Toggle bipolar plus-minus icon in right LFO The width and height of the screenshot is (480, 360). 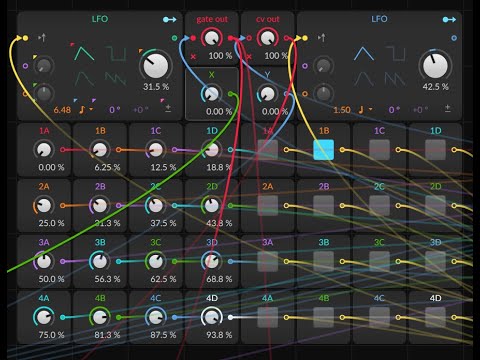[x=448, y=108]
